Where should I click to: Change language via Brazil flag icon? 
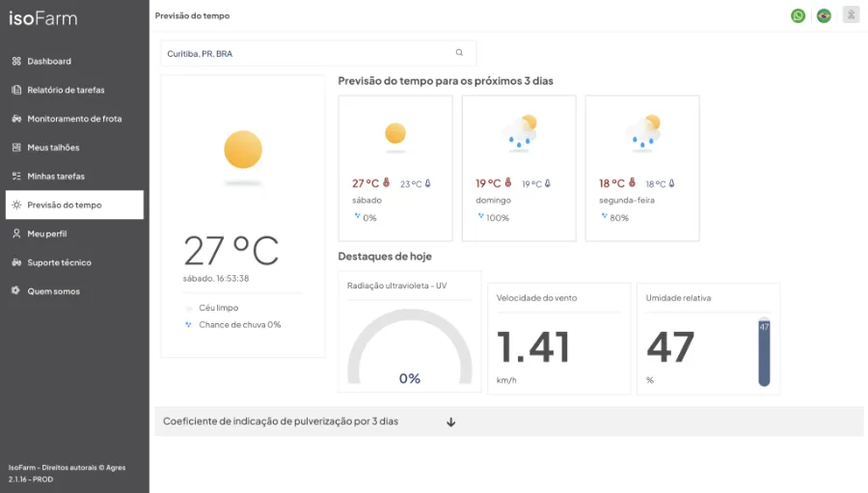click(x=824, y=15)
